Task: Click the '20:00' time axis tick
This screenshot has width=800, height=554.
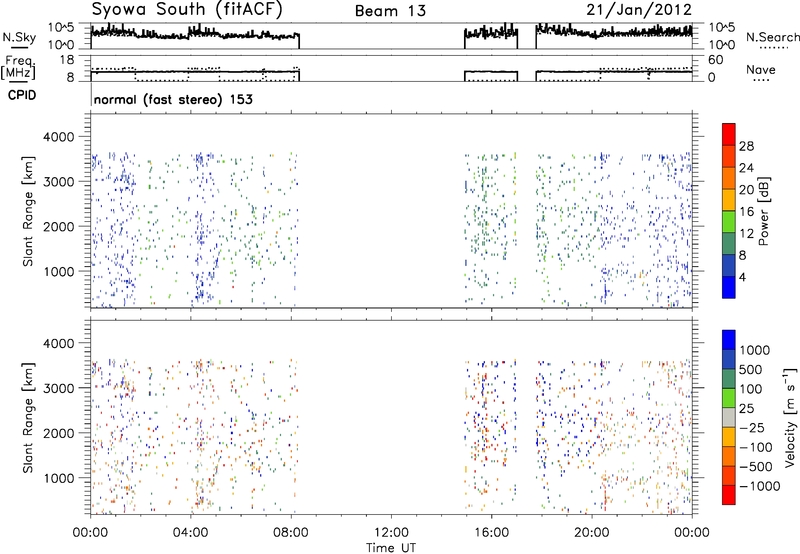Action: tap(591, 533)
